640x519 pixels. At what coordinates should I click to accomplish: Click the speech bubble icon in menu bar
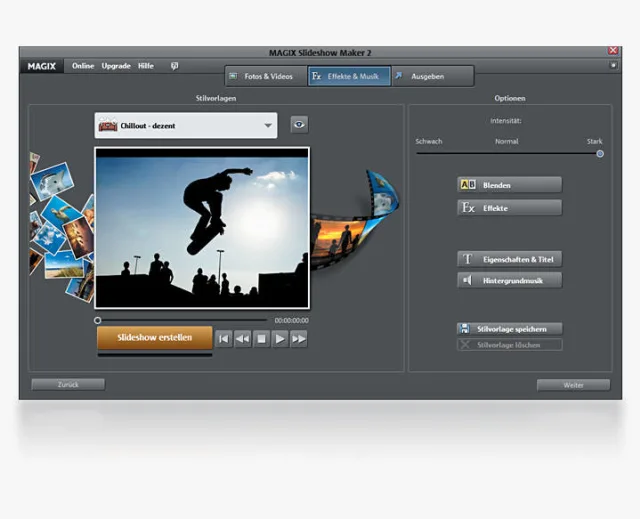175,66
